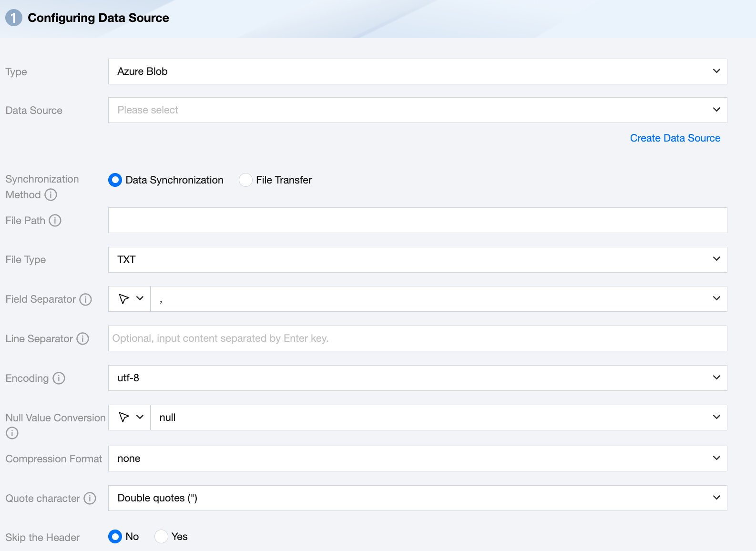The image size is (756, 551).
Task: Open the Encoding dropdown showing utf-8
Action: (418, 378)
